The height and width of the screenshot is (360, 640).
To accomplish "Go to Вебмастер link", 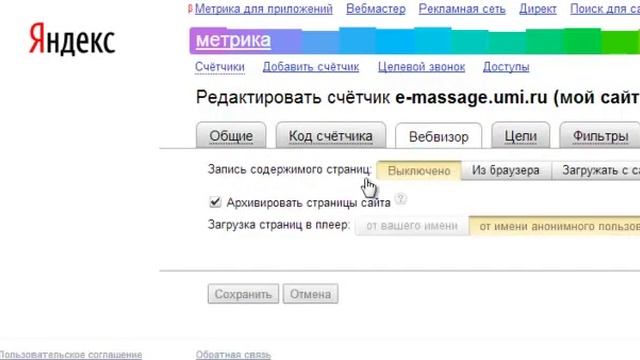I will 376,9.
